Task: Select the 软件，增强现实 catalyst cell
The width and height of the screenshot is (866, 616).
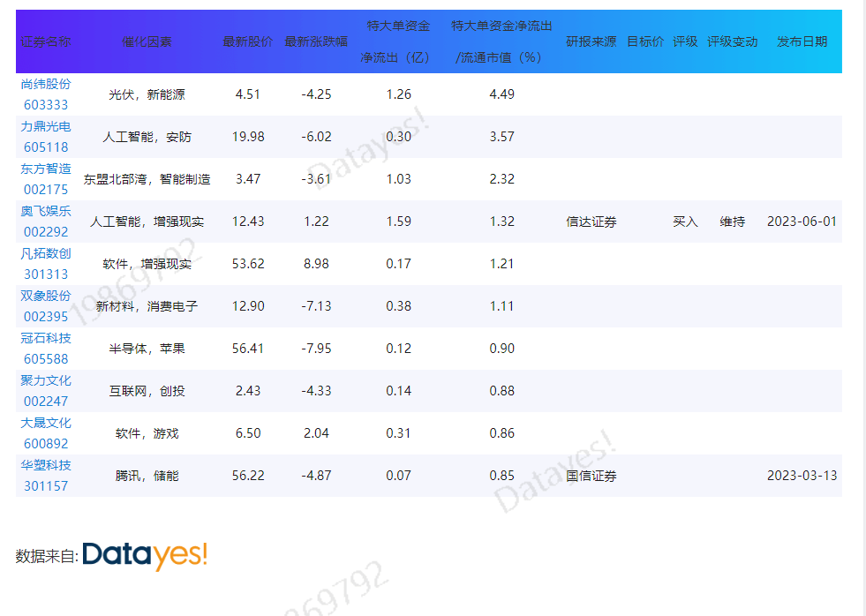Action: [147, 264]
